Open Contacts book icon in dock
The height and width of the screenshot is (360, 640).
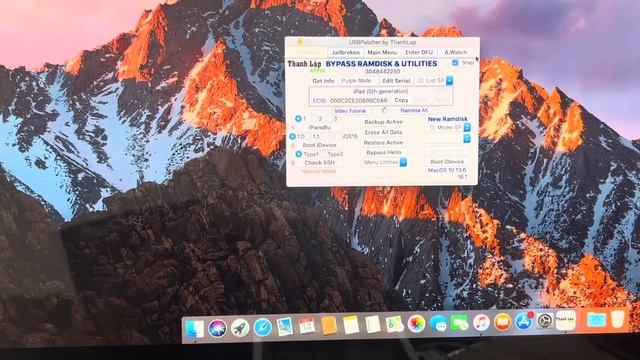329,325
